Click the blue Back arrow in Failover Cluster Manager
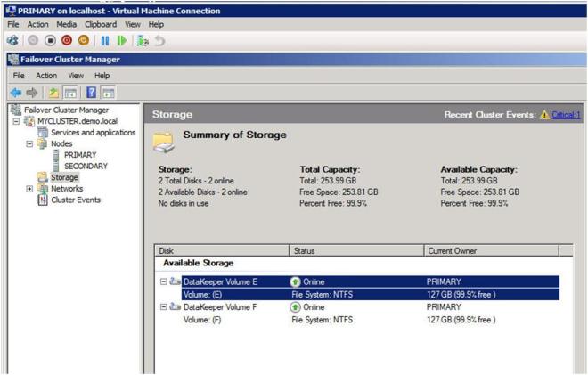 pos(15,93)
